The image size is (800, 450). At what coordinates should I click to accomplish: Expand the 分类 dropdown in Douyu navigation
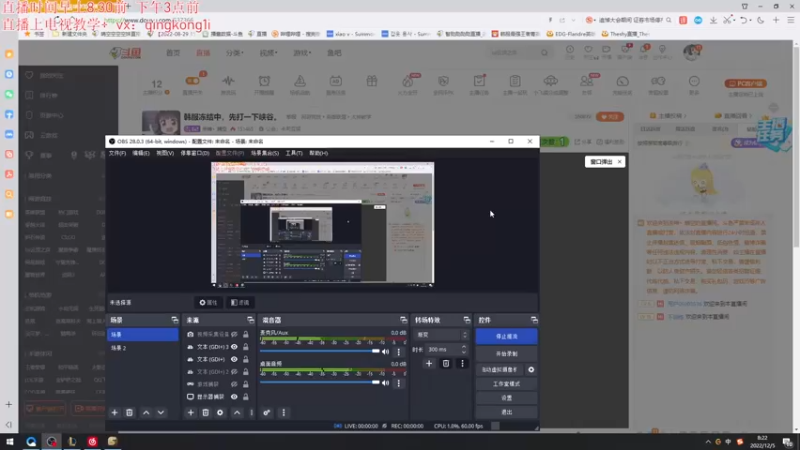(234, 53)
